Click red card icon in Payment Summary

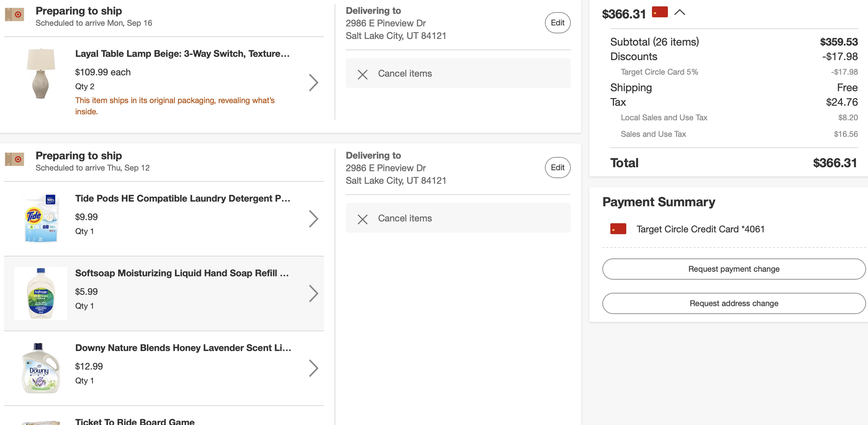click(x=618, y=229)
